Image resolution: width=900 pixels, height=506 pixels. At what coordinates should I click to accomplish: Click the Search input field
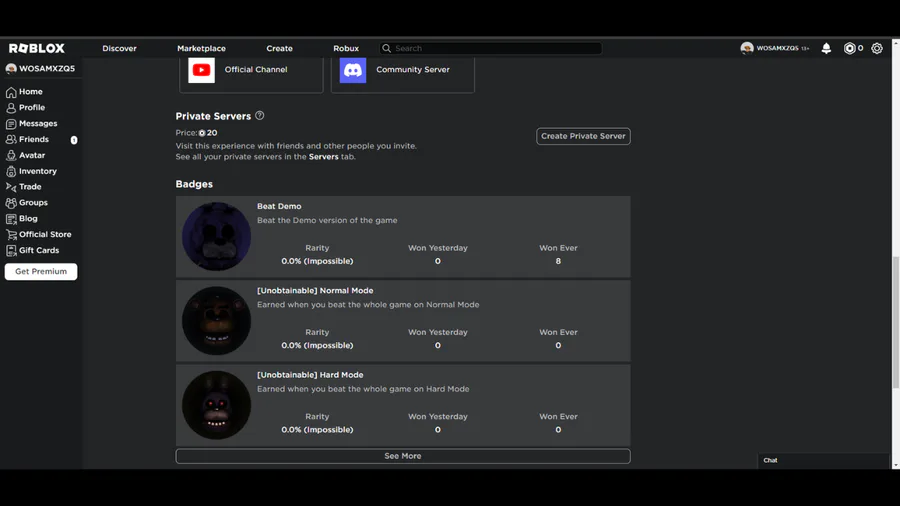[x=491, y=48]
